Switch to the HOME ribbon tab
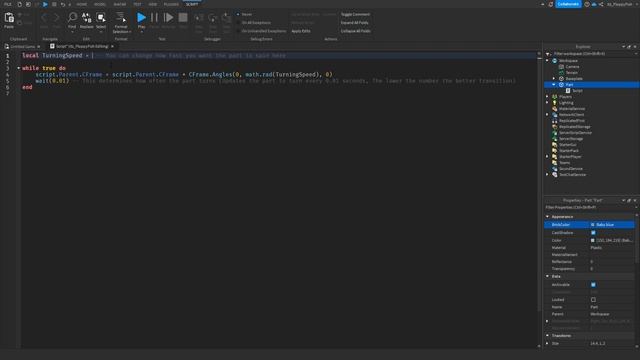The image size is (640, 360). 82,4
